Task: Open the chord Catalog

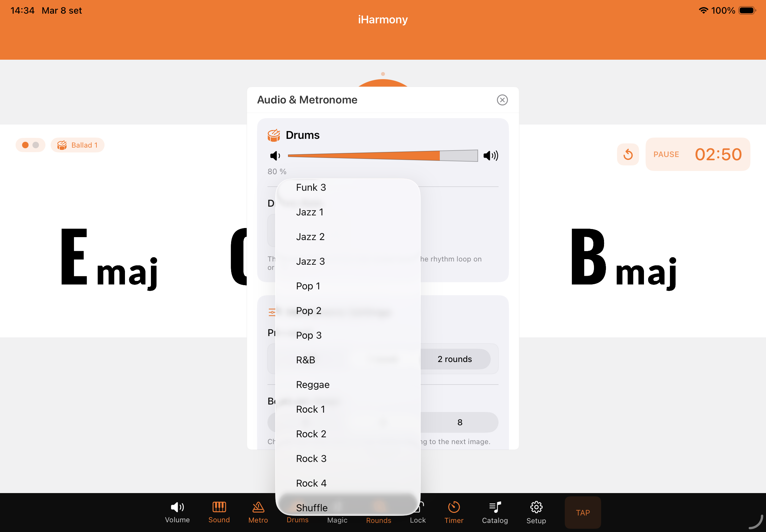Action: tap(495, 512)
